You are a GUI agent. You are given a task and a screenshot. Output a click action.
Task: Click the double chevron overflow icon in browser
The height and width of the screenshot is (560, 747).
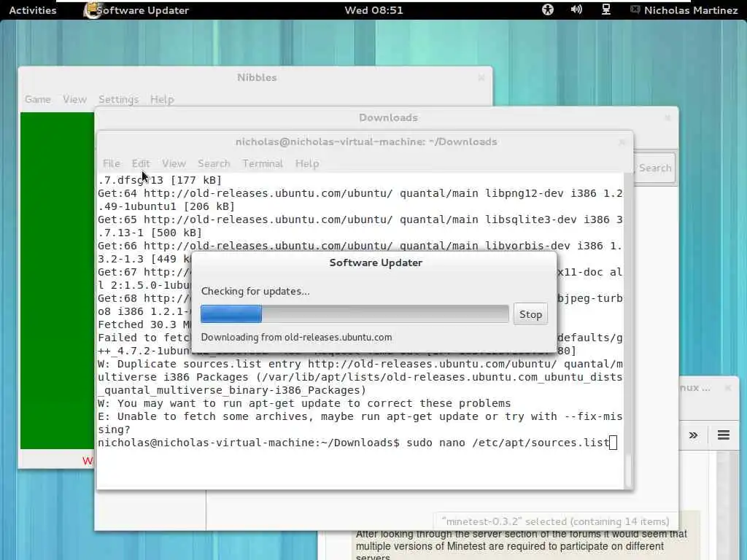click(x=693, y=435)
